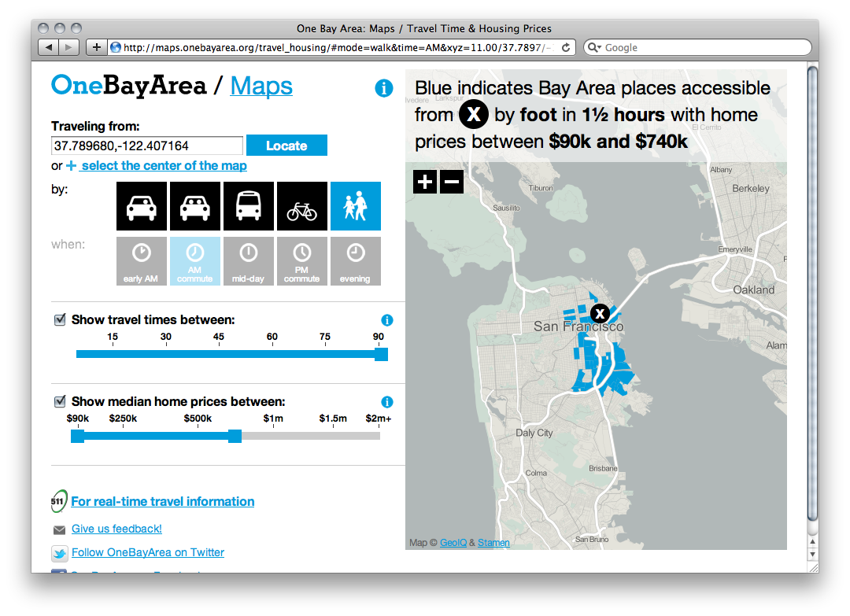Select the PM commute option

302,260
